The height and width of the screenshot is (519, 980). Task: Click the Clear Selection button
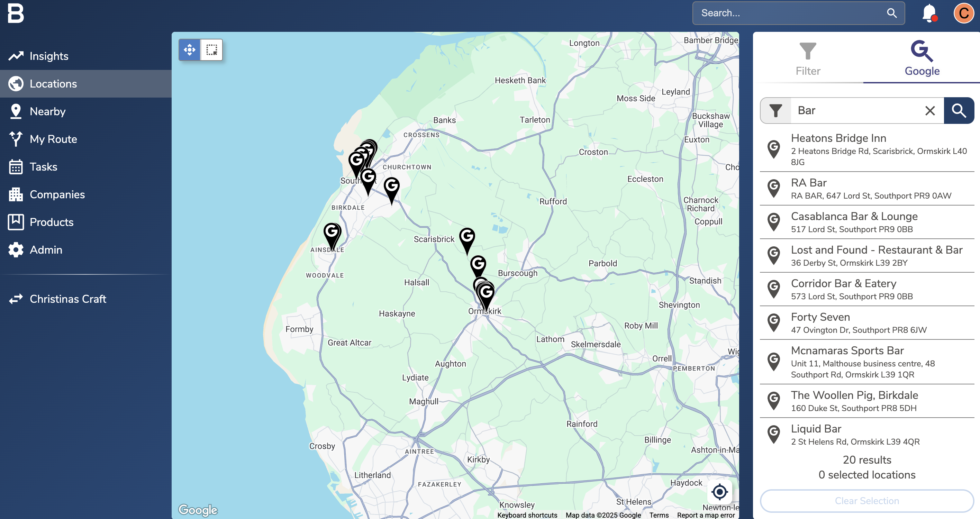pyautogui.click(x=866, y=501)
